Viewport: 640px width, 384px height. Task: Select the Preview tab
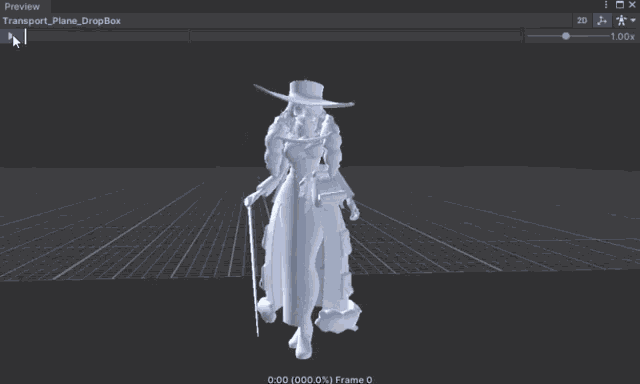point(22,7)
